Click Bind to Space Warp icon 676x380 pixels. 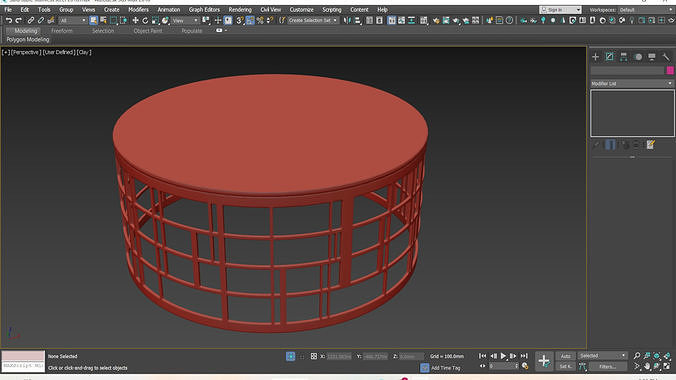point(50,20)
